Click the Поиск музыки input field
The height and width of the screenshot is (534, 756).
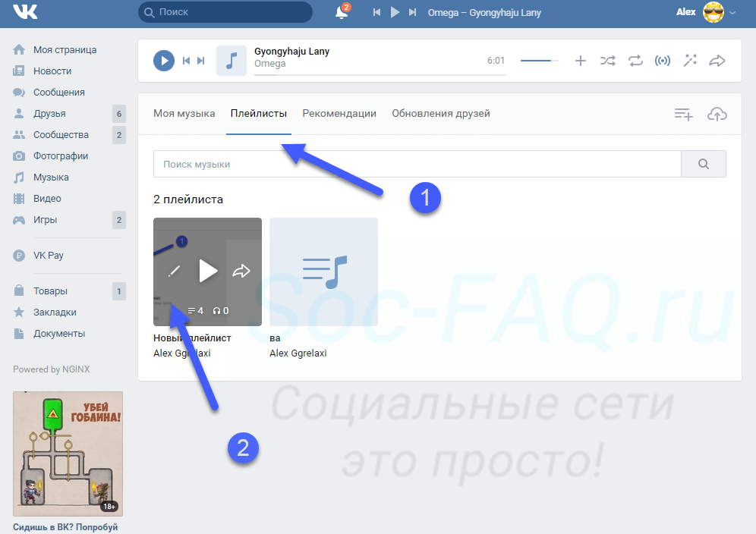[417, 164]
